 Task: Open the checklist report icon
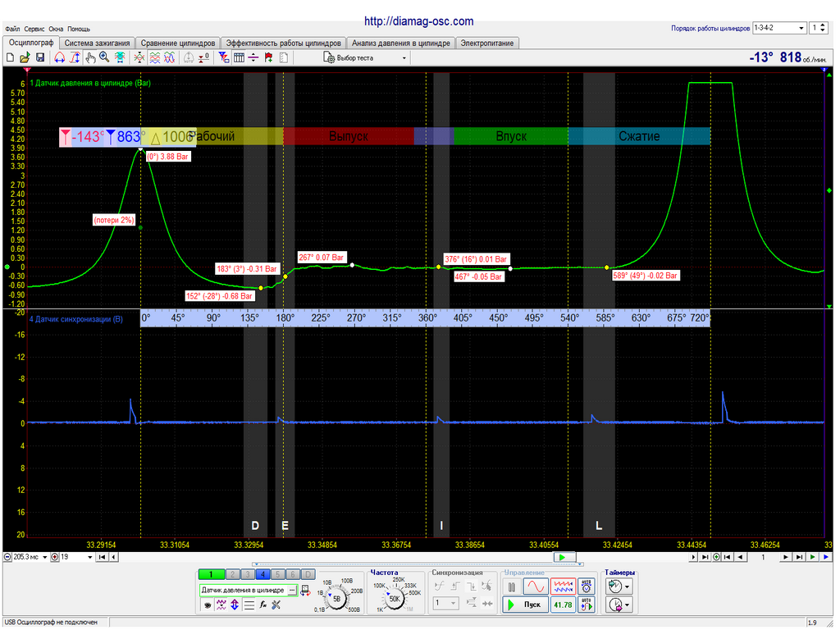[283, 57]
